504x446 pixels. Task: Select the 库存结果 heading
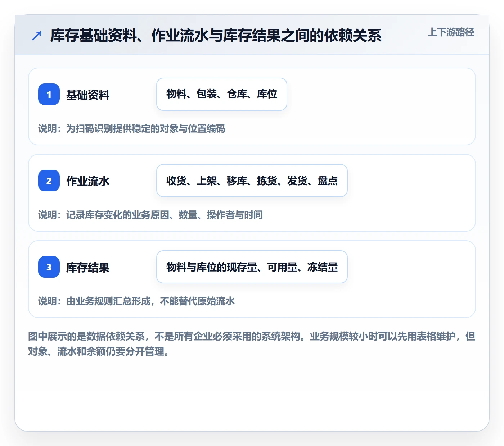point(88,268)
